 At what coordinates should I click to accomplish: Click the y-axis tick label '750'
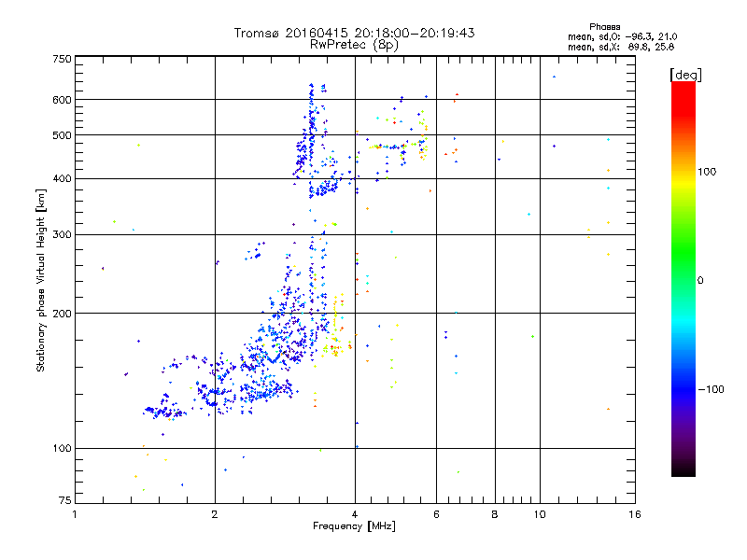point(63,59)
